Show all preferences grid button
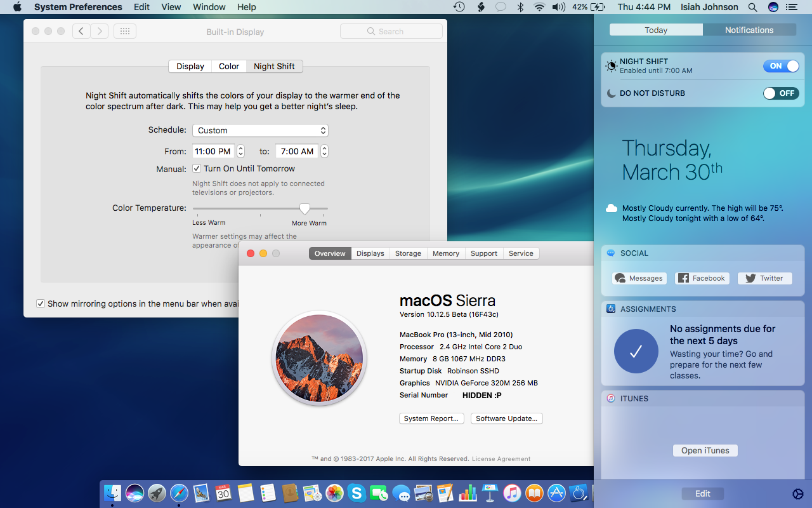 point(125,31)
